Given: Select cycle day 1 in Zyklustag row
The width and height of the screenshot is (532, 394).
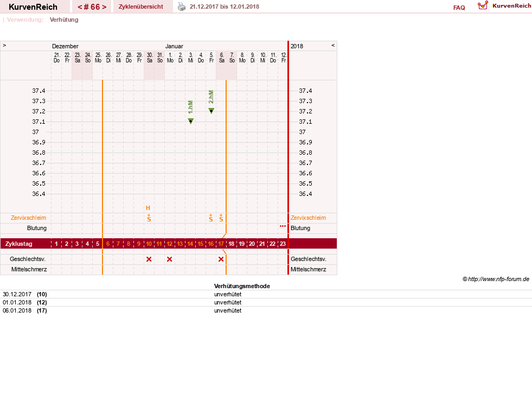Looking at the screenshot, I should (56, 244).
